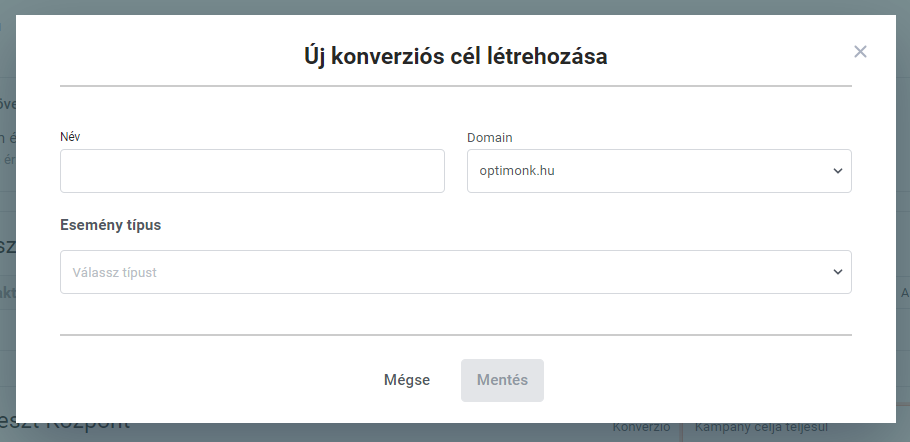Click the dimmed backdrop above the dialog

pos(455,7)
